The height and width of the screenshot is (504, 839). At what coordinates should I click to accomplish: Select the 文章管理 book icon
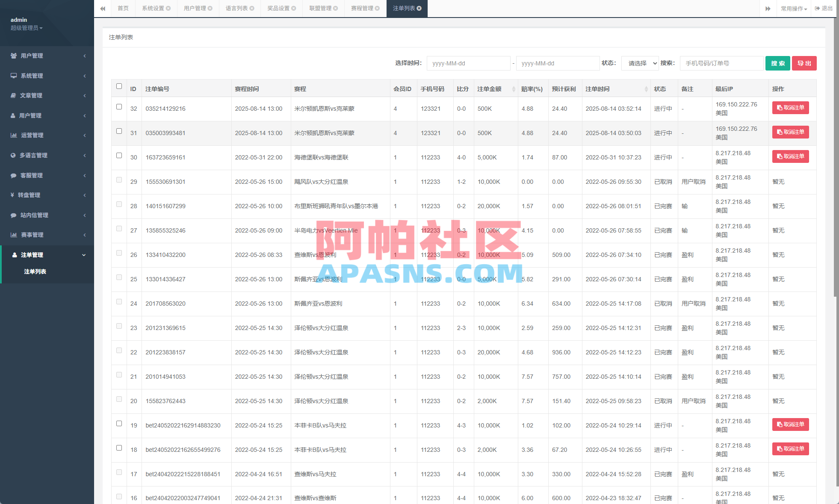coord(13,95)
